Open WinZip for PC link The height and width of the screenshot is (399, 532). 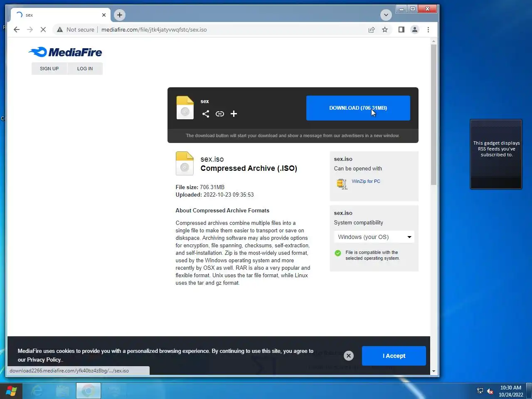366,181
